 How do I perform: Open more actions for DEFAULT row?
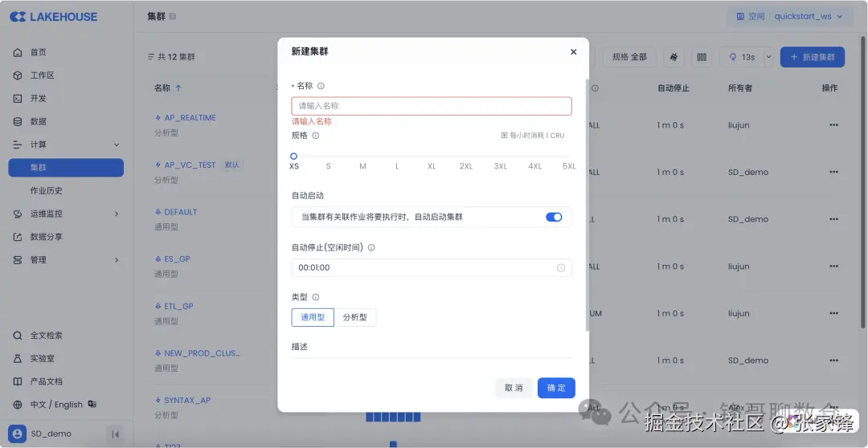point(833,219)
